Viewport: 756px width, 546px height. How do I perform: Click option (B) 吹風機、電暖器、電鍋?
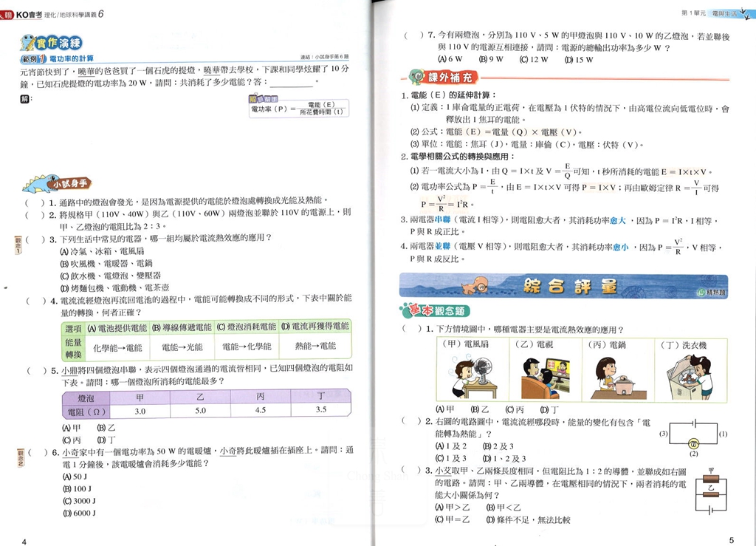(x=106, y=263)
